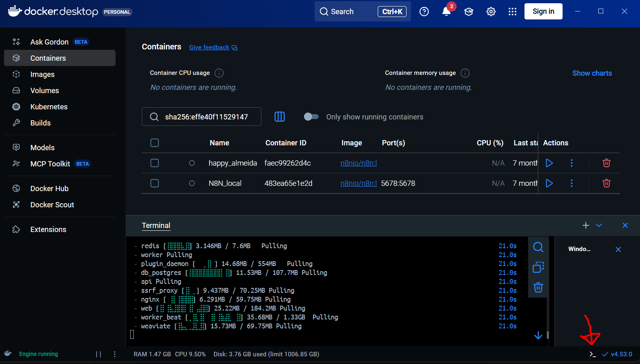Delete the N8N_local container
The height and width of the screenshot is (364, 640).
(x=606, y=183)
